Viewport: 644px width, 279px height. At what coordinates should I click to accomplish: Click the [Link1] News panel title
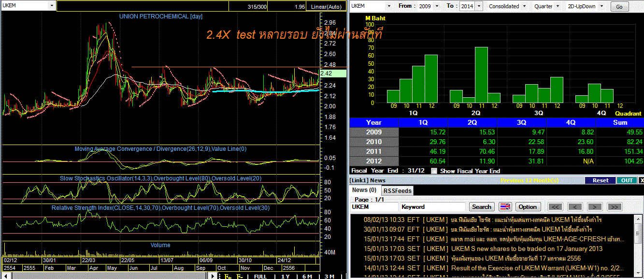[368, 180]
